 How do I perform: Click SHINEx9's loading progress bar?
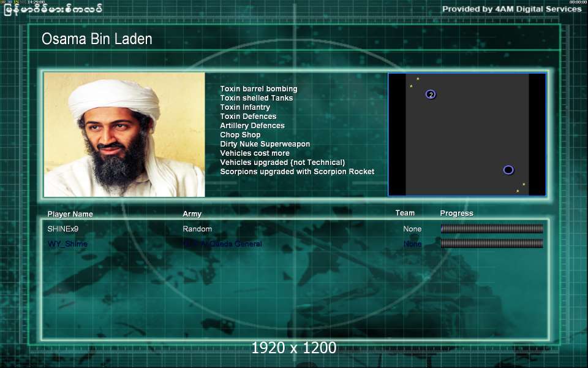pyautogui.click(x=492, y=229)
